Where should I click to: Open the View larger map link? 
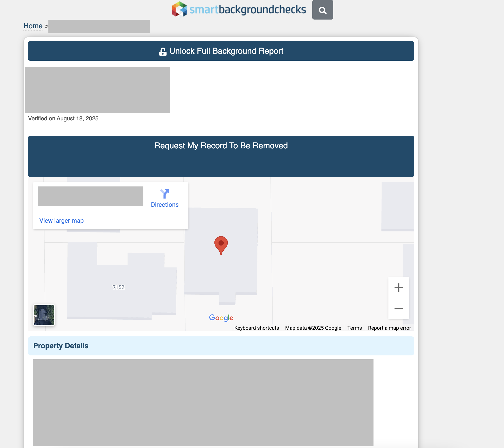(61, 221)
